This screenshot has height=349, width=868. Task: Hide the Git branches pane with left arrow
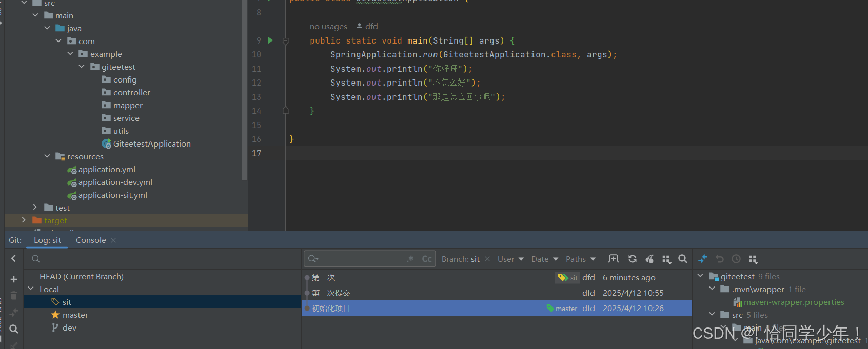tap(14, 259)
